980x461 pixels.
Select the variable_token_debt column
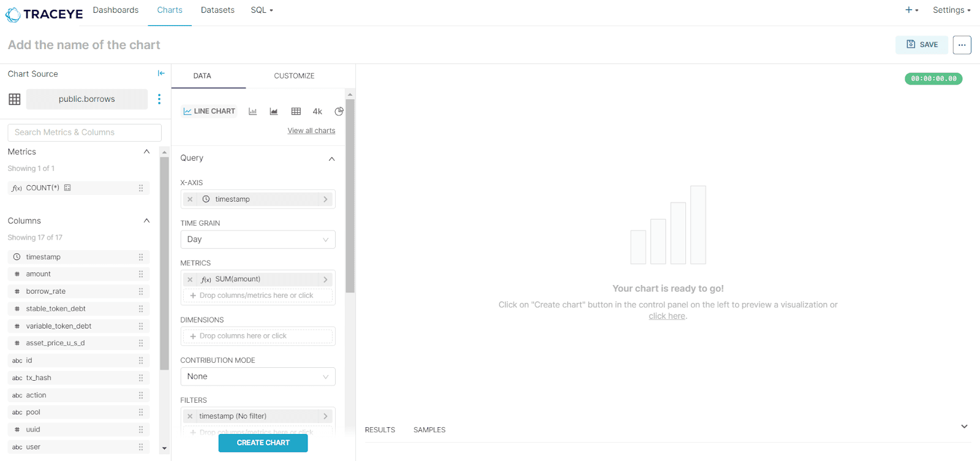(78, 326)
